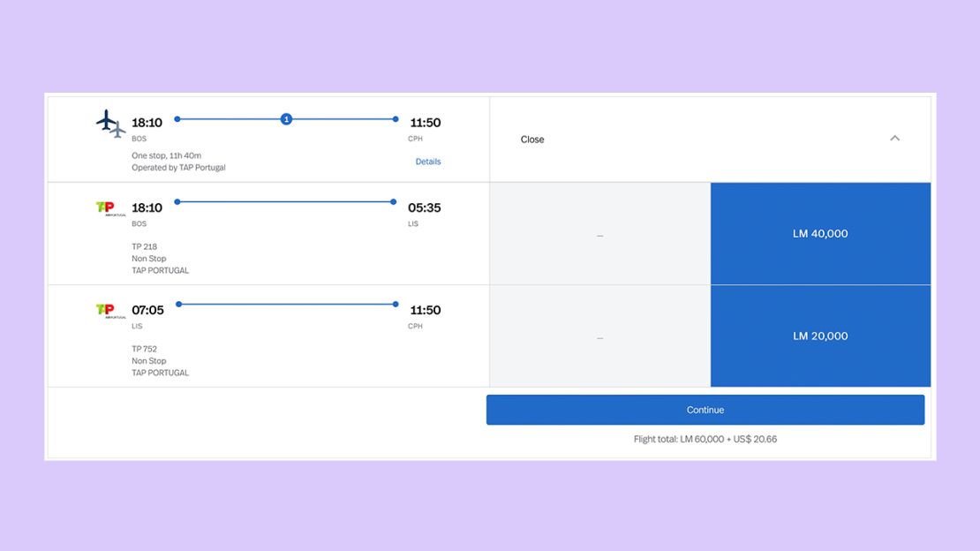The height and width of the screenshot is (551, 980).
Task: Click the flight total LM 60,000 text
Action: pos(705,439)
